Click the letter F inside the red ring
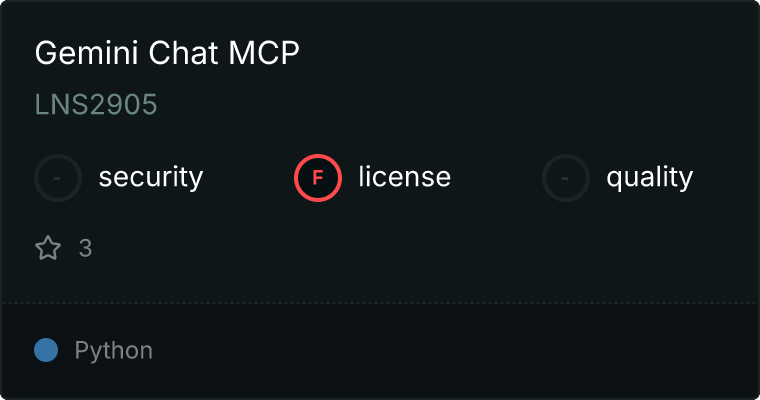Image resolution: width=760 pixels, height=400 pixels. point(318,178)
